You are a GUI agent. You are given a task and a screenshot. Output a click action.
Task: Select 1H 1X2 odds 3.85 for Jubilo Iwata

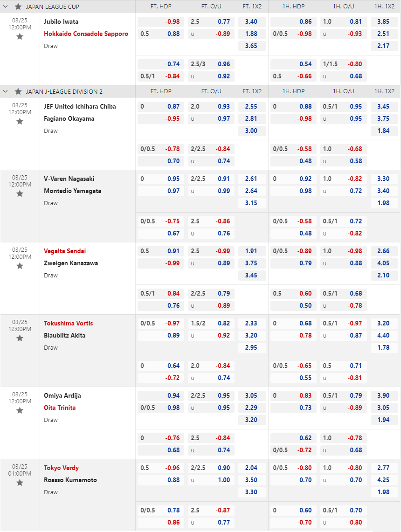click(x=384, y=21)
